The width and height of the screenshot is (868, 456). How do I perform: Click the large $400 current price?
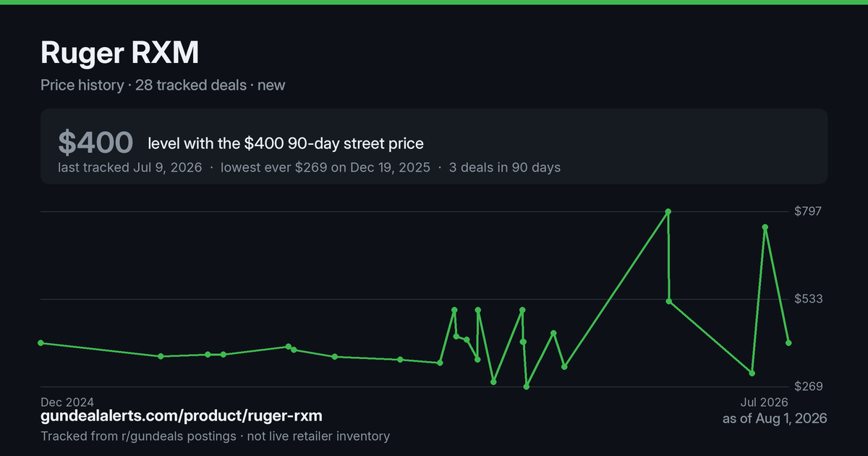95,143
